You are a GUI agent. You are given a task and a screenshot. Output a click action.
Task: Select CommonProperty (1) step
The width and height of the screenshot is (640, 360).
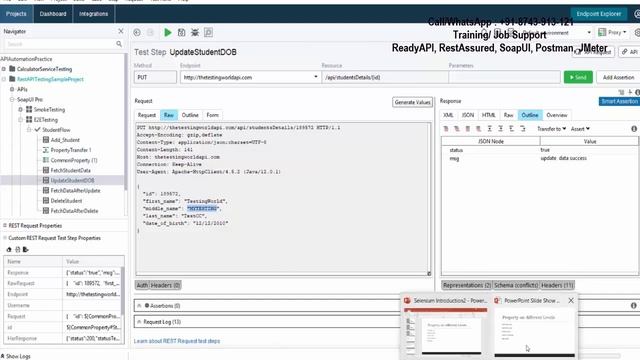click(x=73, y=160)
